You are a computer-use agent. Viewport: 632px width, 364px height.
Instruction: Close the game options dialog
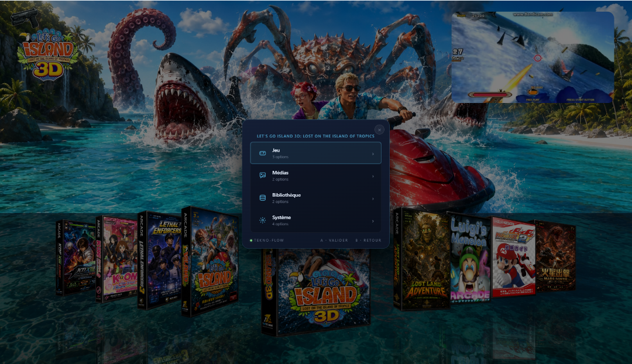pyautogui.click(x=379, y=129)
